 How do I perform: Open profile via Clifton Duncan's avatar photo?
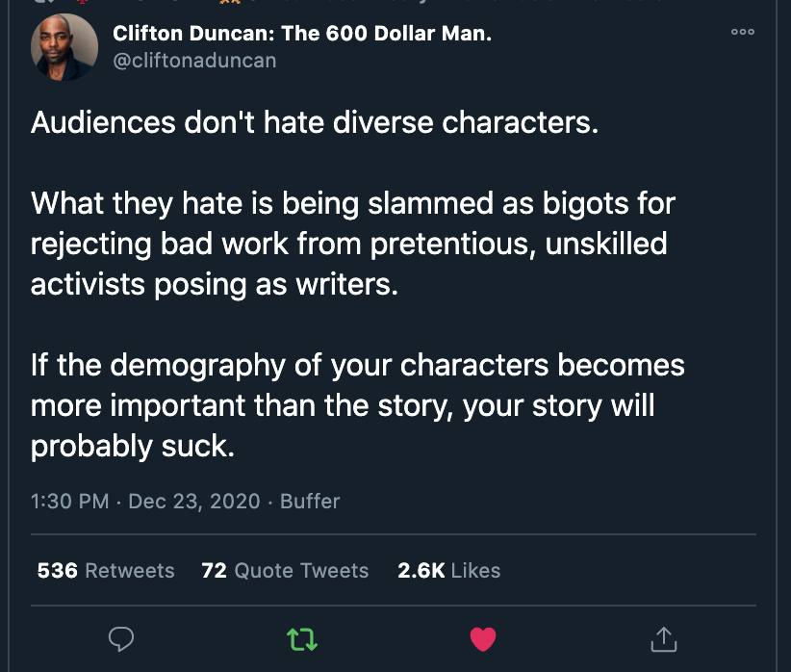[x=64, y=45]
